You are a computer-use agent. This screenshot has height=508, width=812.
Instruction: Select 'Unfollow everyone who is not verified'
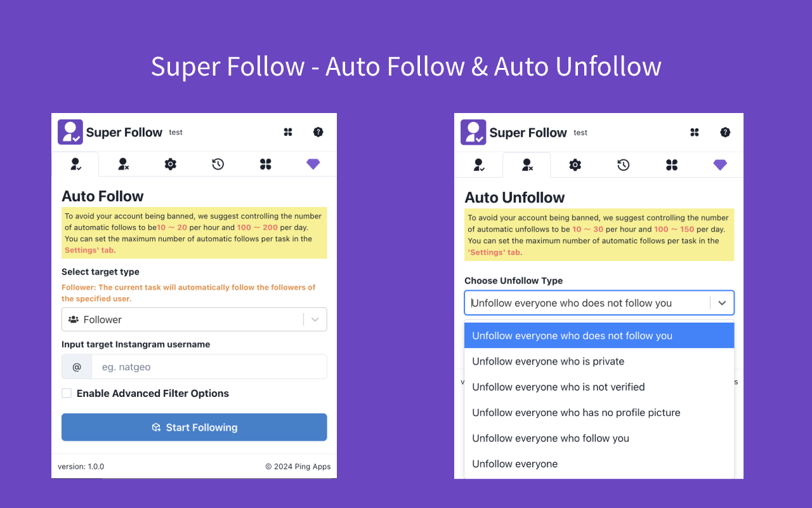tap(558, 387)
